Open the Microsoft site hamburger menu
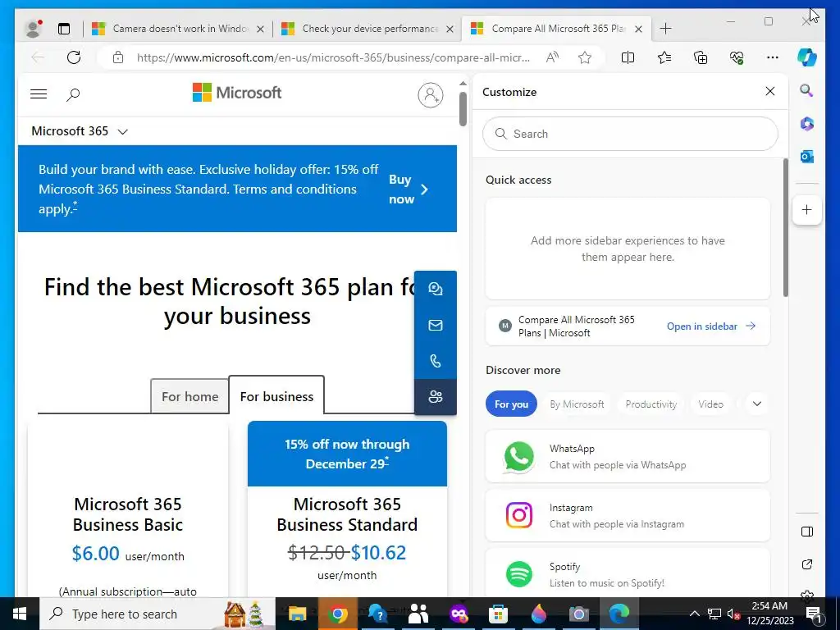Viewport: 840px width, 630px height. click(39, 94)
